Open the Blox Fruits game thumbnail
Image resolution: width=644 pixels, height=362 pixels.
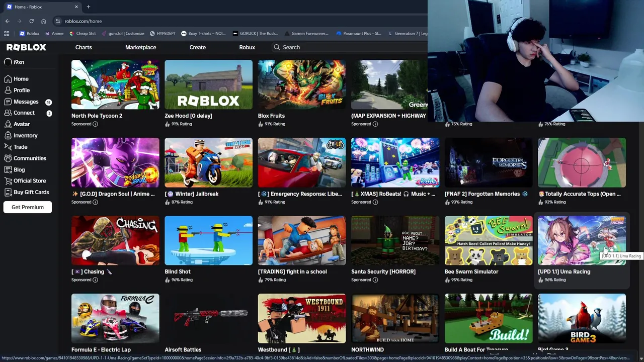pyautogui.click(x=302, y=84)
